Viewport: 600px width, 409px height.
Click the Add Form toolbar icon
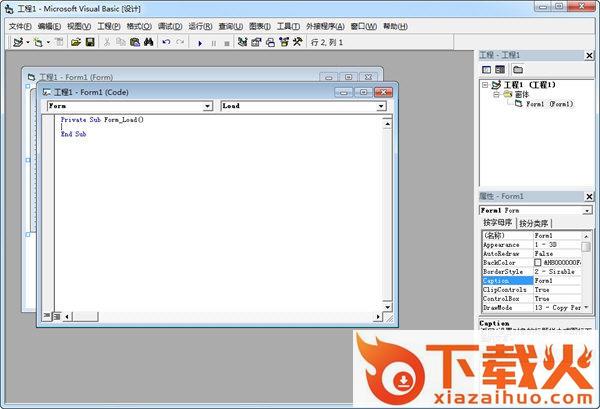pos(38,42)
